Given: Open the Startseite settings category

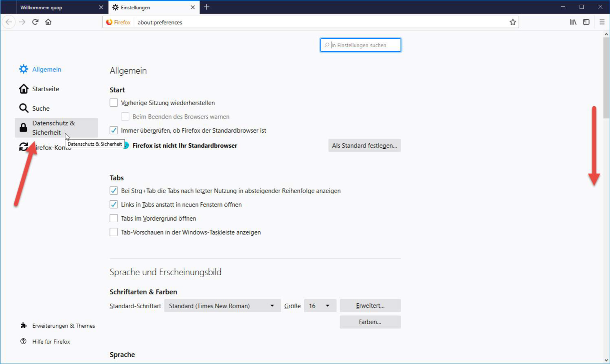Looking at the screenshot, I should pyautogui.click(x=56, y=89).
